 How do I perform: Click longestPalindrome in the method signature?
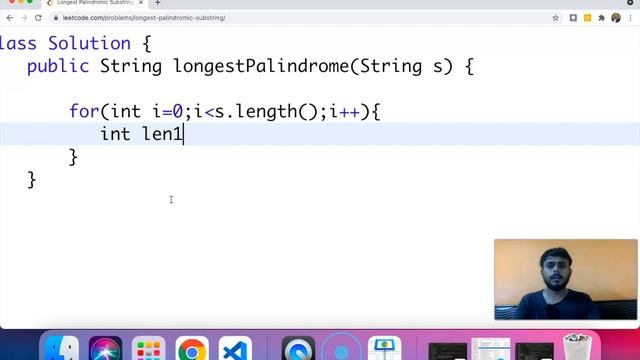(261, 66)
